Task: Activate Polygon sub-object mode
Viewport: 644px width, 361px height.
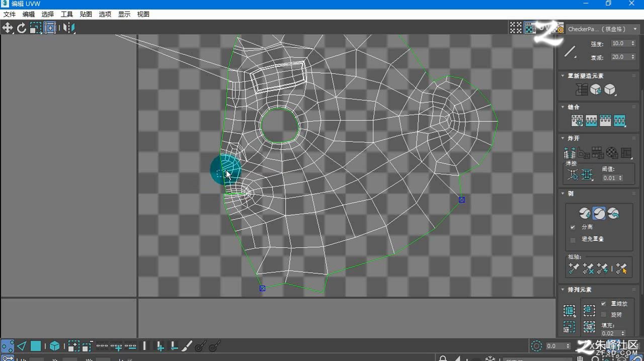Action: click(36, 346)
